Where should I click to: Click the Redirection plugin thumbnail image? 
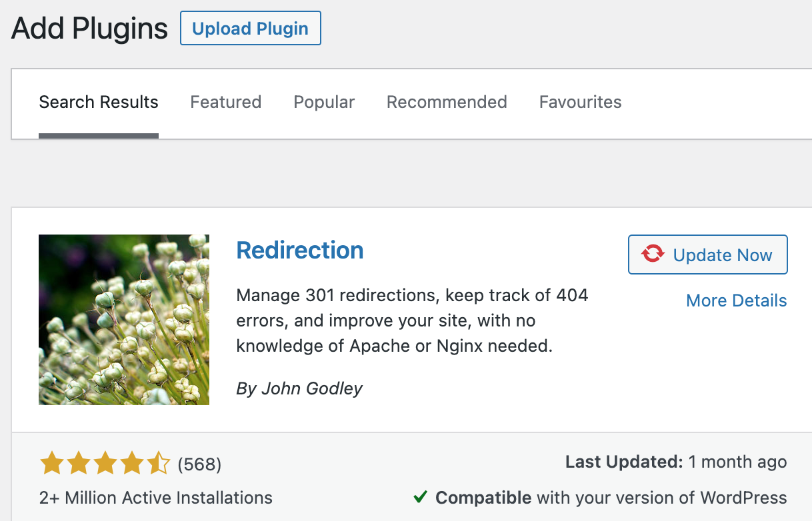(x=124, y=320)
